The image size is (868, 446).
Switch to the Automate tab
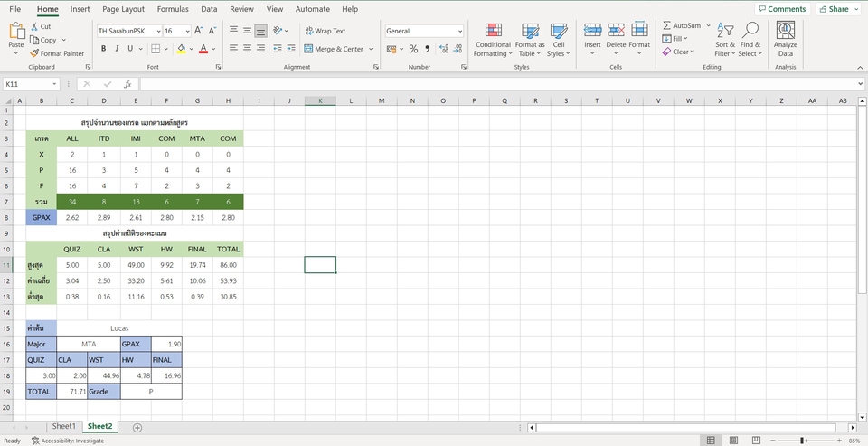(x=313, y=9)
